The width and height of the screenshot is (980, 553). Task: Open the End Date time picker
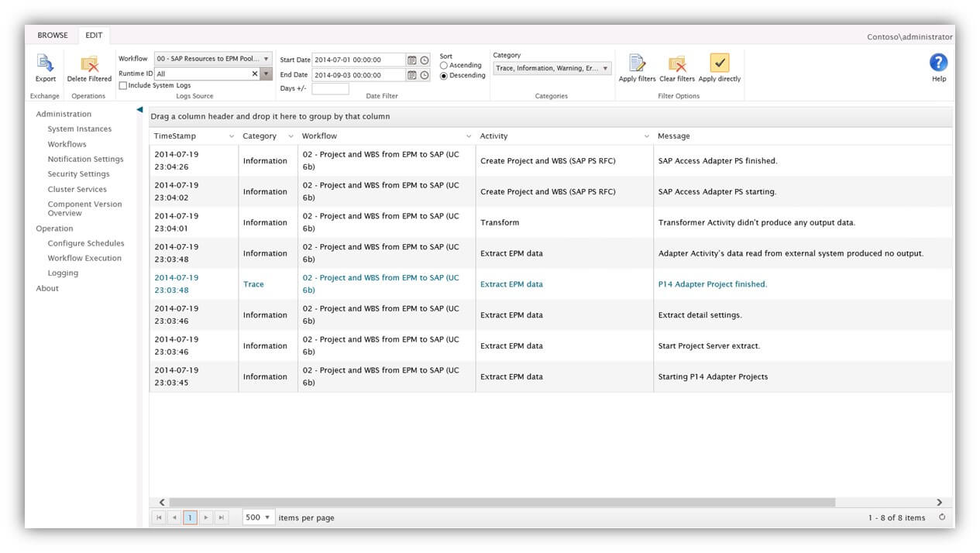coord(425,75)
